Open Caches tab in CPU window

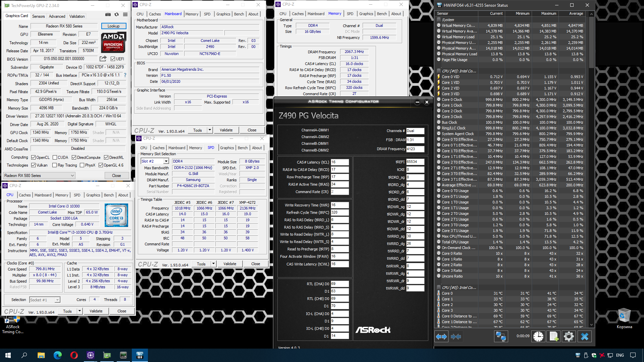24,195
